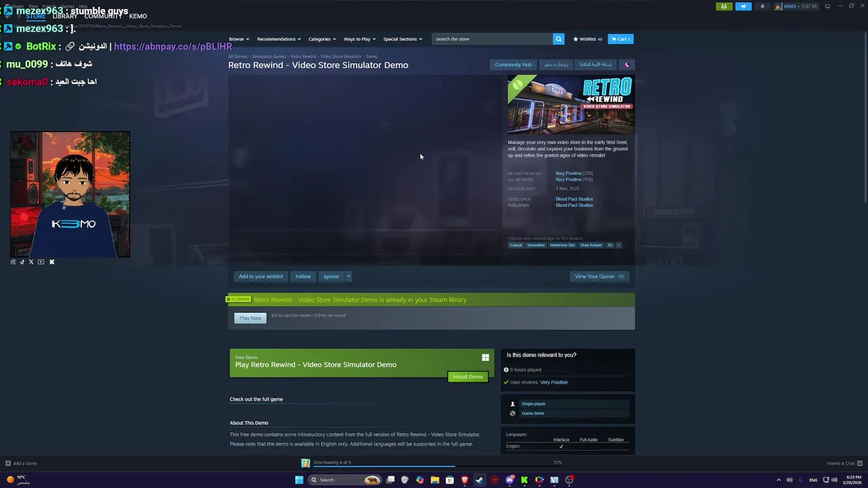Expand the Recommendations menu
This screenshot has height=488, width=868.
(x=279, y=39)
